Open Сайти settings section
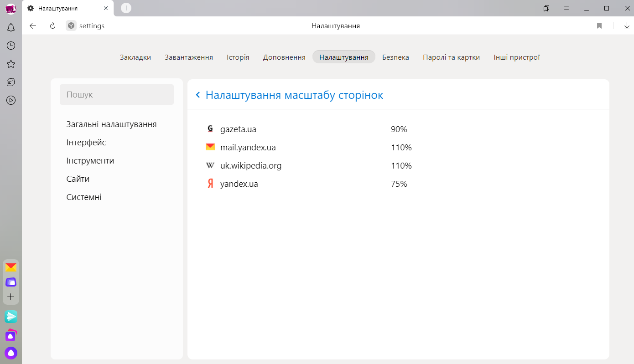The image size is (634, 364). 78,179
